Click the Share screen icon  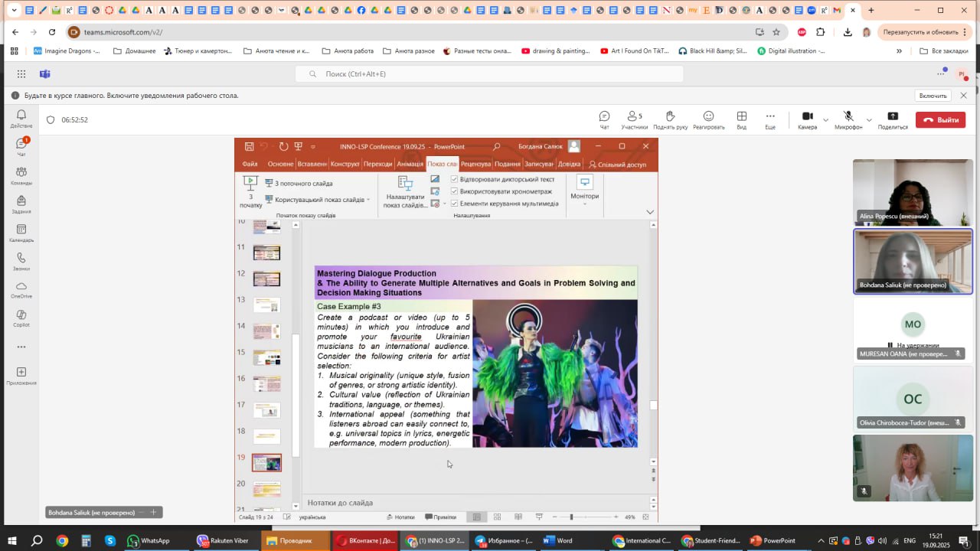click(x=893, y=119)
